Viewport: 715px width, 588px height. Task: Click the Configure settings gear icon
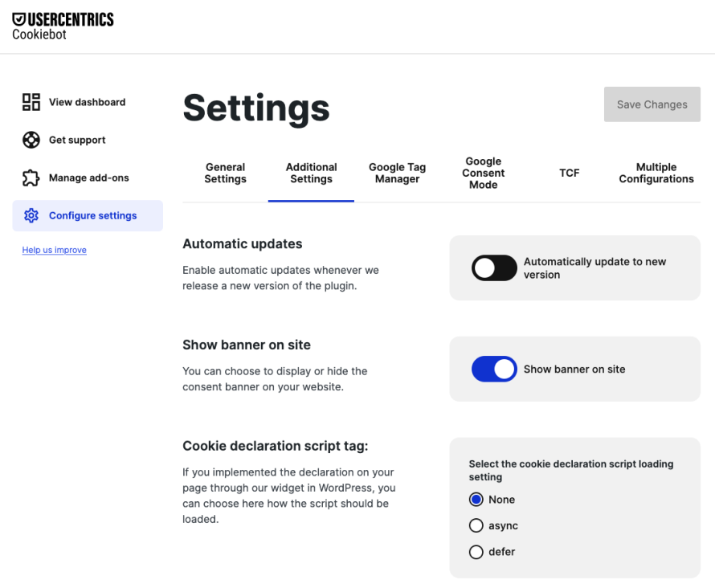pyautogui.click(x=31, y=215)
